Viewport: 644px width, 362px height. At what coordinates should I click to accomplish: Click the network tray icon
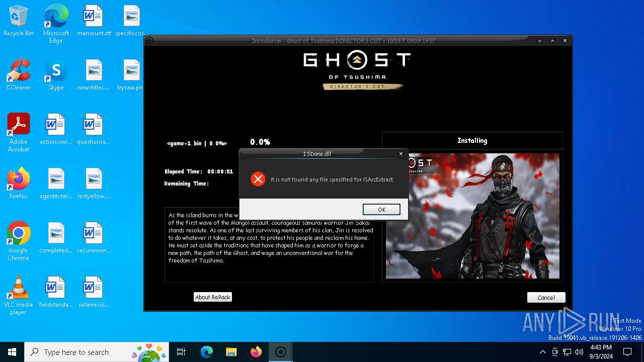(567, 352)
